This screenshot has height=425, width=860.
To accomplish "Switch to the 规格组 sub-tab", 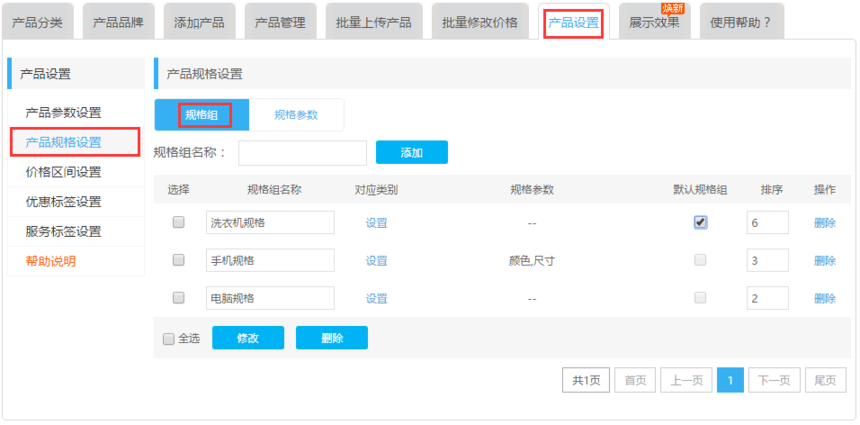I will click(x=202, y=115).
